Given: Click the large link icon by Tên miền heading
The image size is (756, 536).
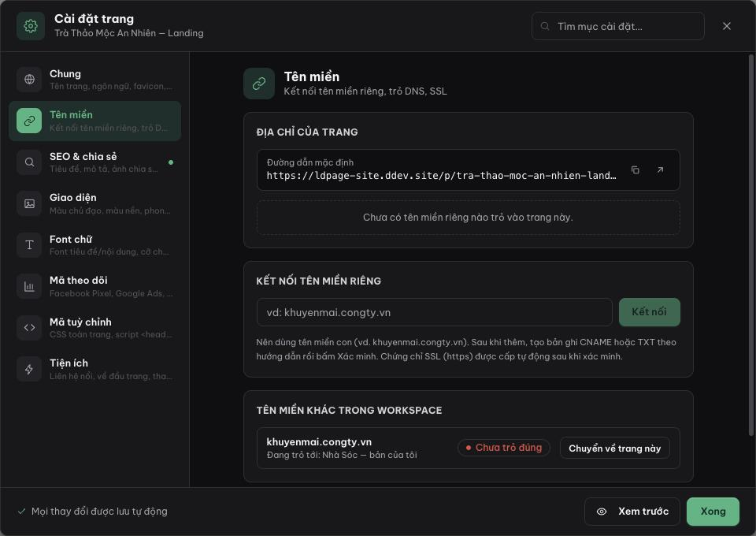Looking at the screenshot, I should (259, 84).
